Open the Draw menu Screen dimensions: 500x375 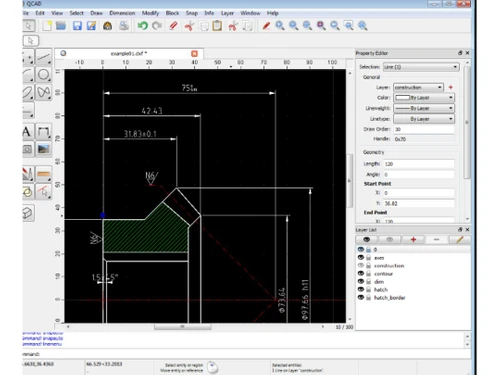pos(96,13)
